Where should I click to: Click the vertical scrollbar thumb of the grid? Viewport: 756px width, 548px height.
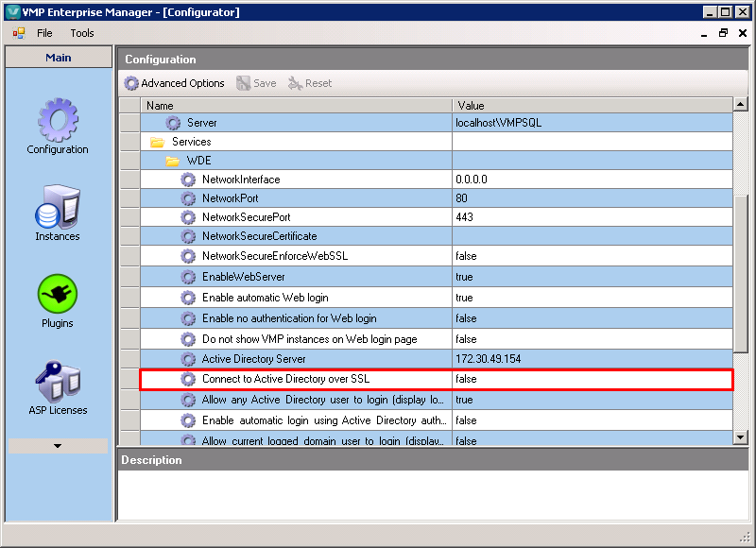pyautogui.click(x=740, y=273)
